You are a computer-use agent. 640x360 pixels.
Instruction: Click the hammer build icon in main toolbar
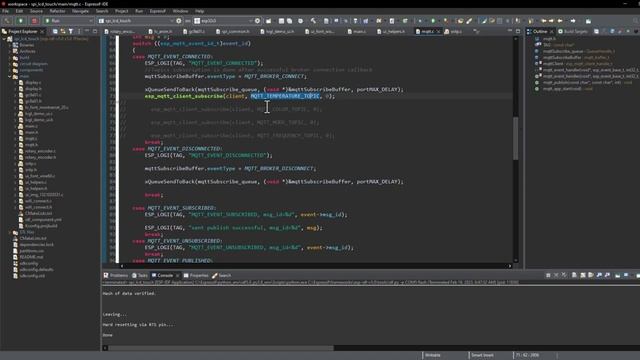[x=313, y=20]
